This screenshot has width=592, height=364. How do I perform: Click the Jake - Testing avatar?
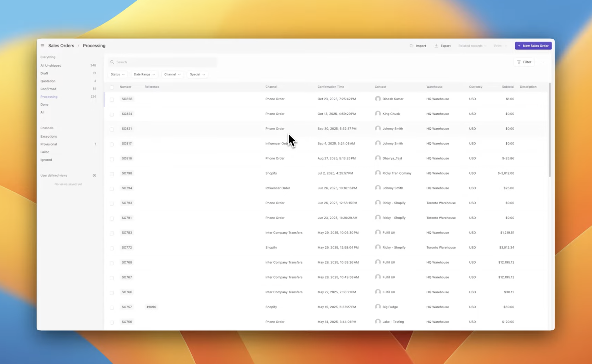tap(378, 322)
